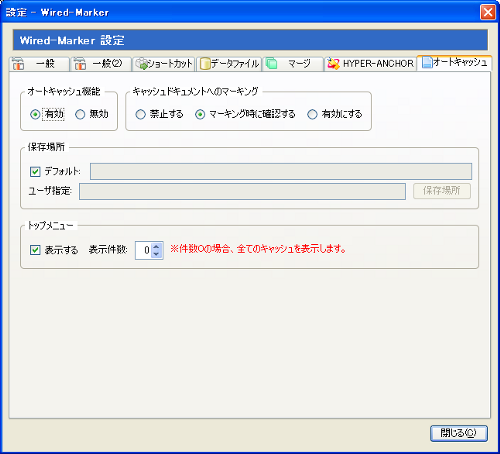Switch to the データファイル tab
The height and width of the screenshot is (454, 500).
pyautogui.click(x=229, y=64)
